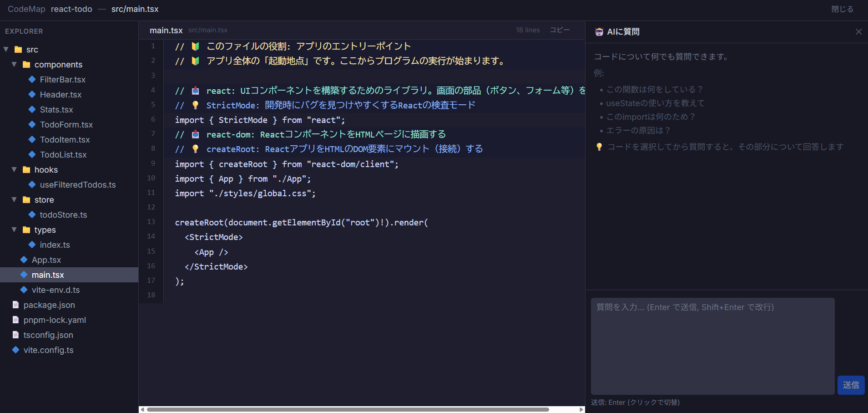Image resolution: width=868 pixels, height=413 pixels.
Task: Collapse the store folder arrow
Action: pyautogui.click(x=14, y=199)
